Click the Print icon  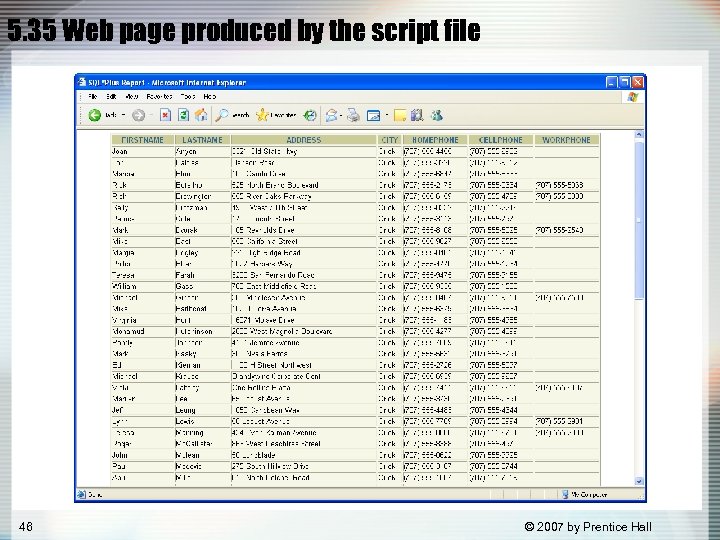click(x=353, y=115)
